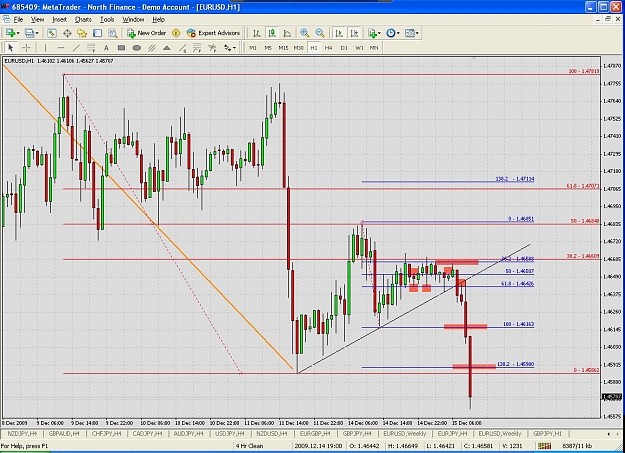
Task: Open the File menu
Action: (18, 20)
